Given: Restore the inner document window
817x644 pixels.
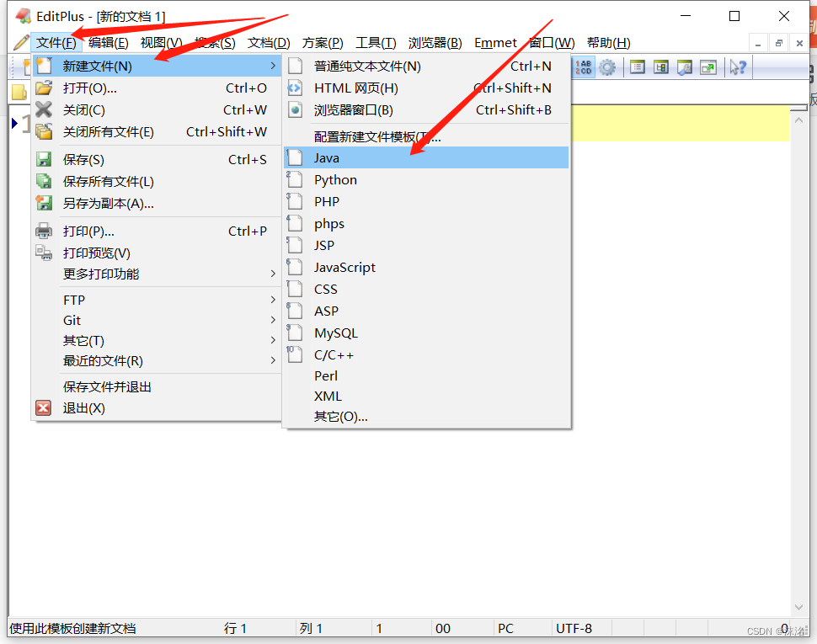Looking at the screenshot, I should click(779, 43).
